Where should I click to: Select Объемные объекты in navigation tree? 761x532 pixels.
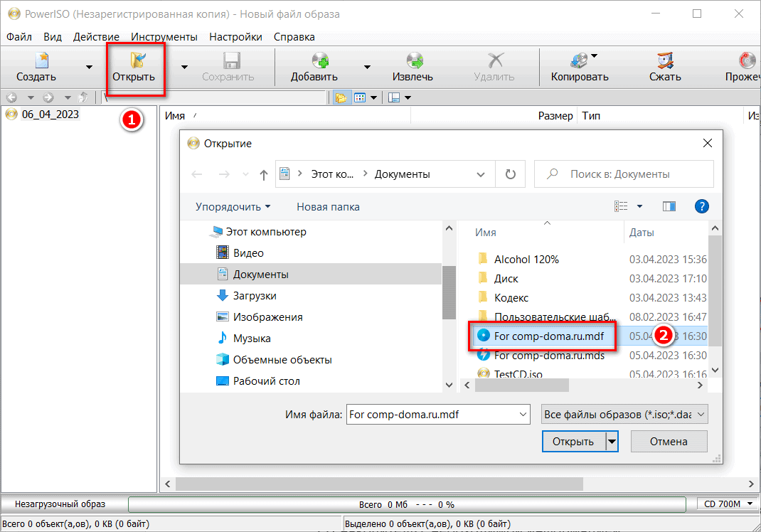click(282, 360)
